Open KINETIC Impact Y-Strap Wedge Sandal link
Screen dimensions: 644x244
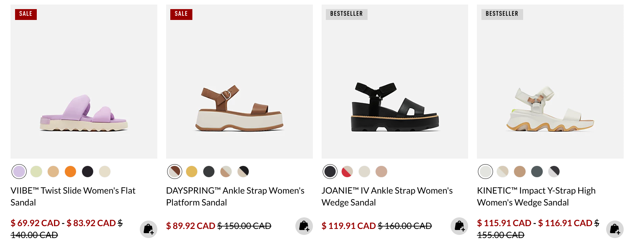click(x=536, y=196)
